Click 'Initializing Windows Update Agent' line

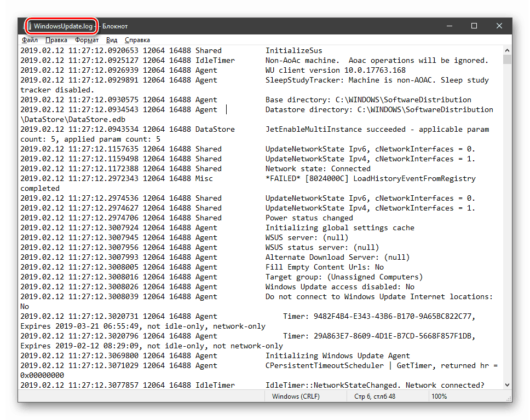click(x=337, y=356)
